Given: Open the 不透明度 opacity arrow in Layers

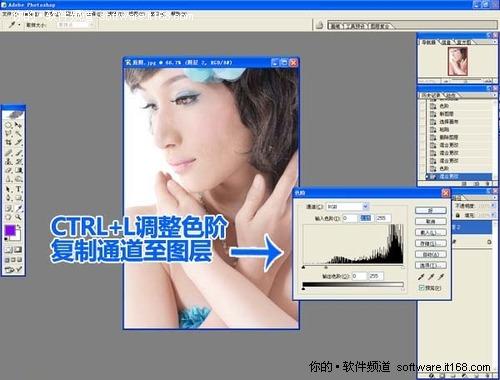Looking at the screenshot, I should click(x=493, y=206).
